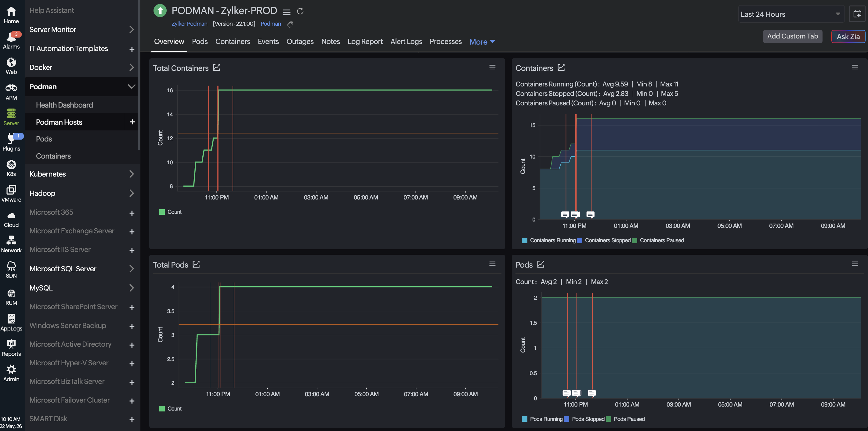Open Cloud section icon
The width and height of the screenshot is (868, 431).
tap(11, 220)
